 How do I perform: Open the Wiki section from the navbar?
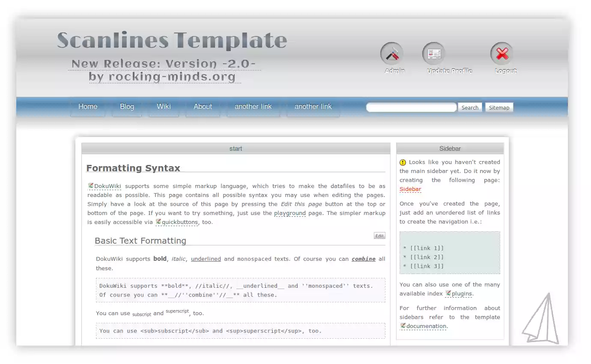pos(164,107)
